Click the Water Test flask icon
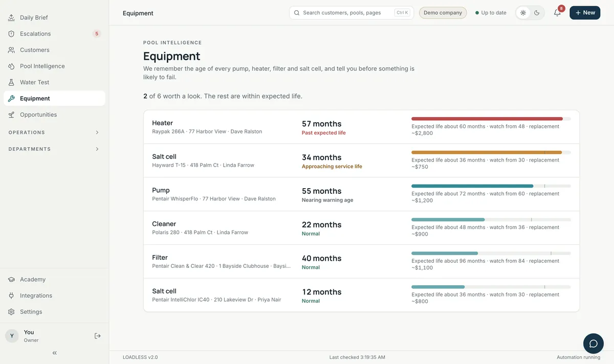 11,82
